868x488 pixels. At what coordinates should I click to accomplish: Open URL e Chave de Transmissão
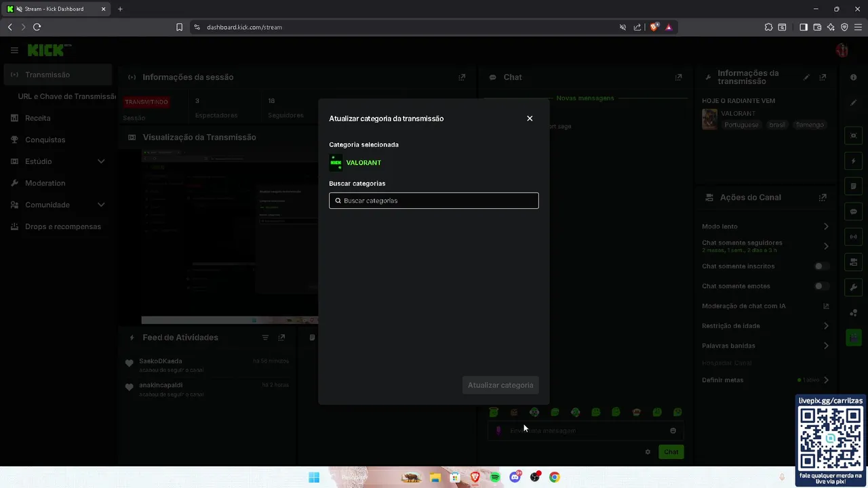tap(67, 96)
